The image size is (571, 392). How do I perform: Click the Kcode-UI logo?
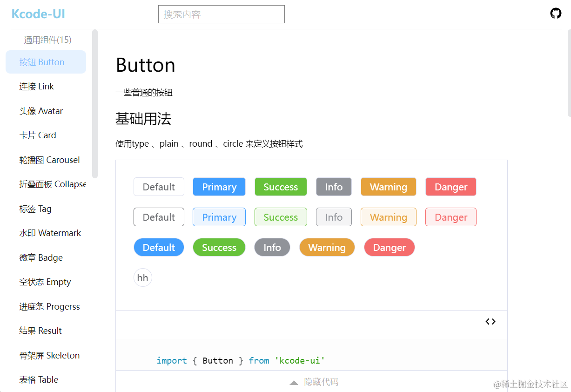pos(38,14)
